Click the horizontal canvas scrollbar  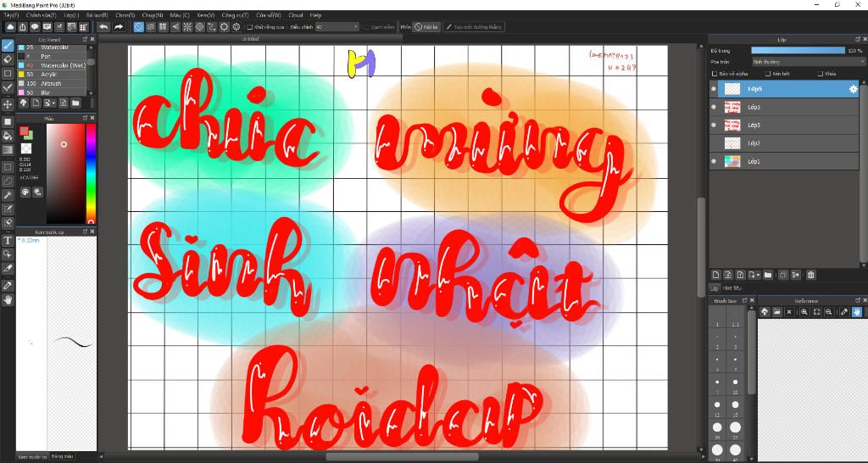[x=402, y=457]
